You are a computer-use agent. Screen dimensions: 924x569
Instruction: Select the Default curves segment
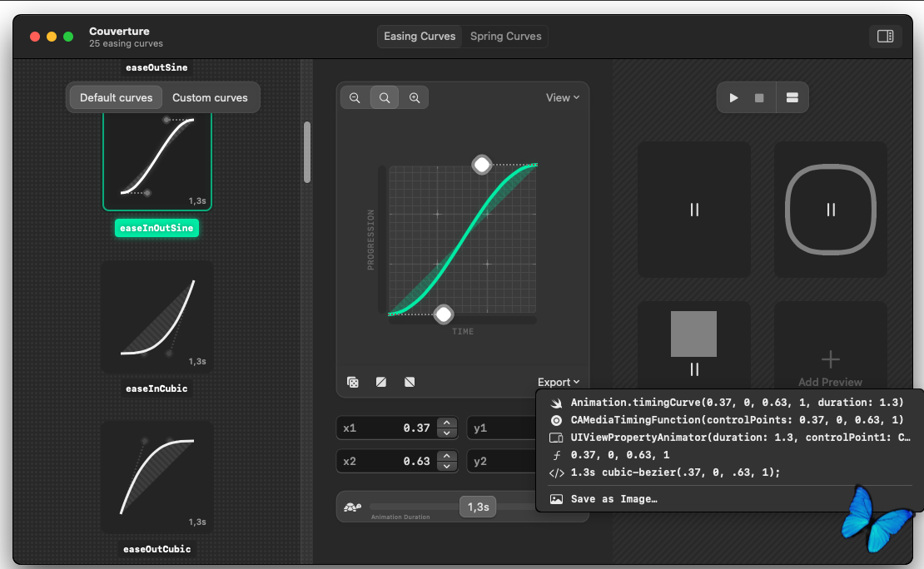pos(117,98)
